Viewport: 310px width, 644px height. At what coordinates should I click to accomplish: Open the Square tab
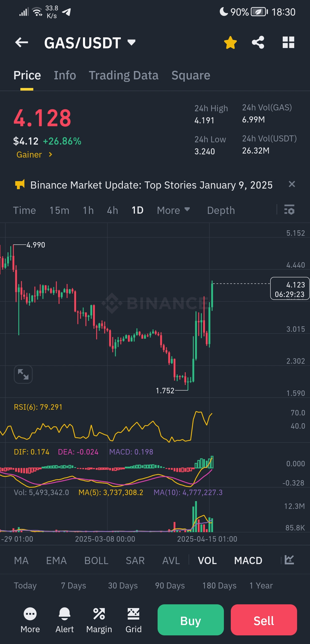click(191, 75)
